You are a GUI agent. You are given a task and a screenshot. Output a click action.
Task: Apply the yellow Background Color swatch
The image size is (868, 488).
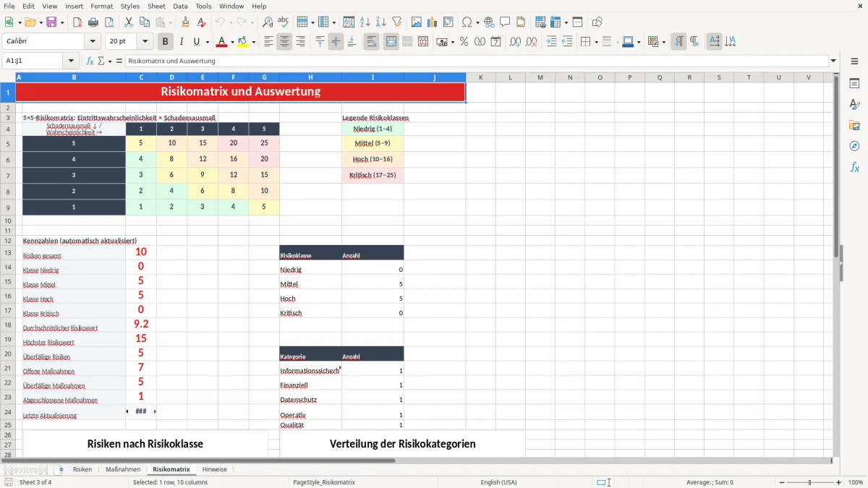[243, 42]
